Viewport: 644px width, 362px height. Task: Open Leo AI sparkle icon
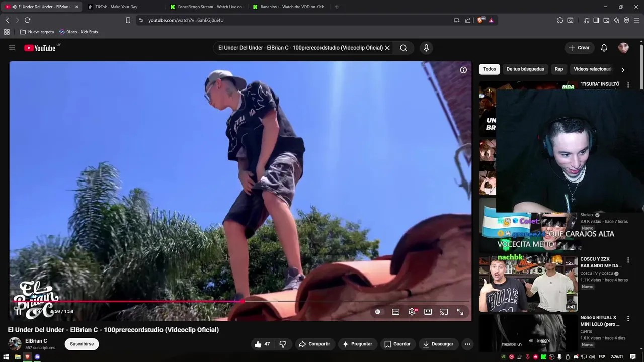click(616, 20)
